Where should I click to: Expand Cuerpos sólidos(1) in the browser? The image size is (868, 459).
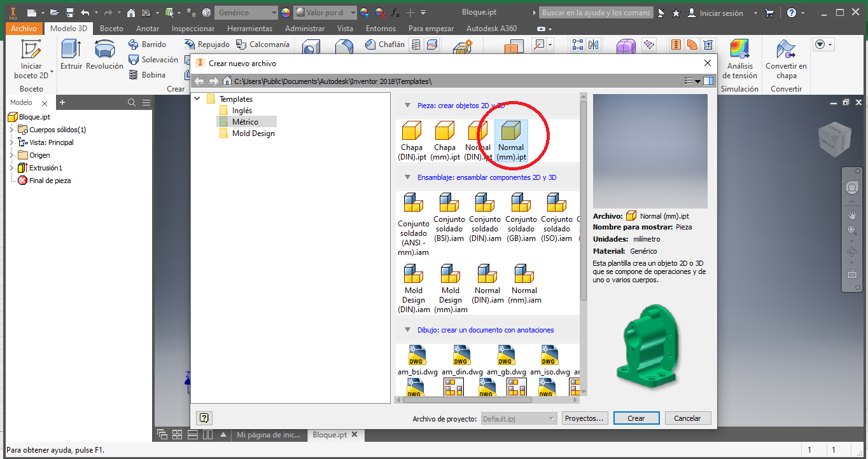coord(11,130)
